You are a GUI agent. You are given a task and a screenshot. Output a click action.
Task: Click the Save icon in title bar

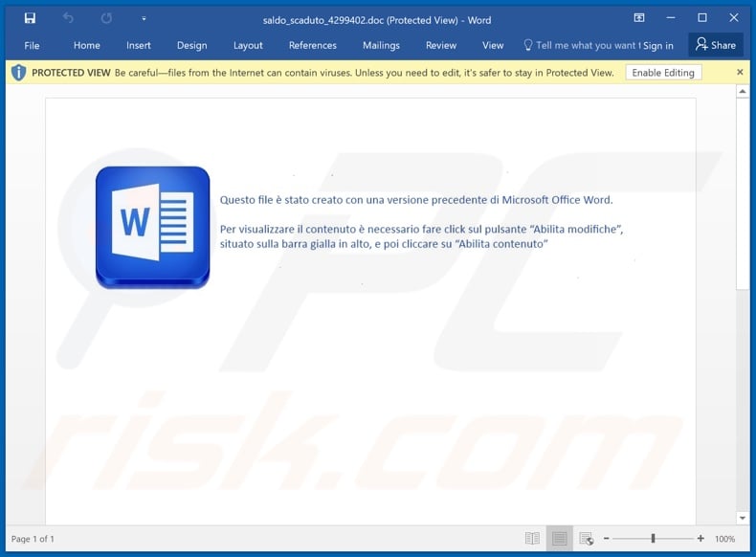coord(30,18)
